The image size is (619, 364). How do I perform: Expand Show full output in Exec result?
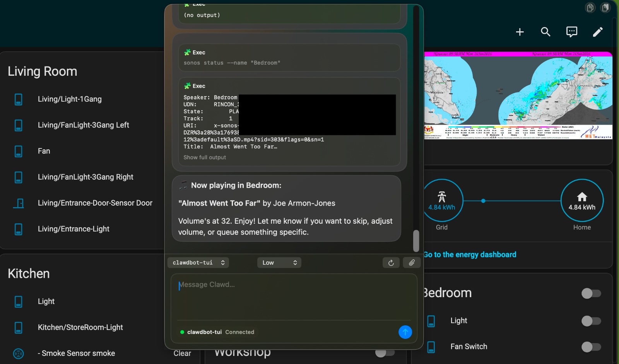[205, 157]
